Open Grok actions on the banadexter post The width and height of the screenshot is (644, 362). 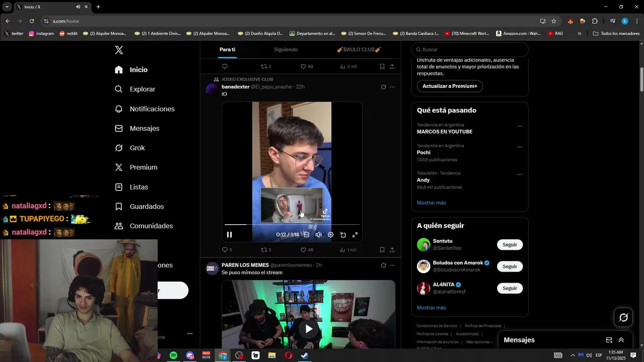[383, 87]
